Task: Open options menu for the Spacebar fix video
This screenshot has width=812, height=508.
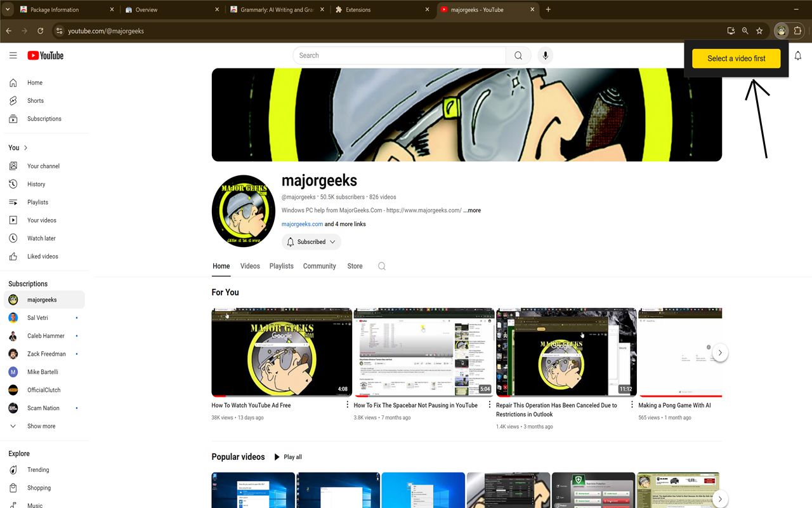Action: click(489, 404)
